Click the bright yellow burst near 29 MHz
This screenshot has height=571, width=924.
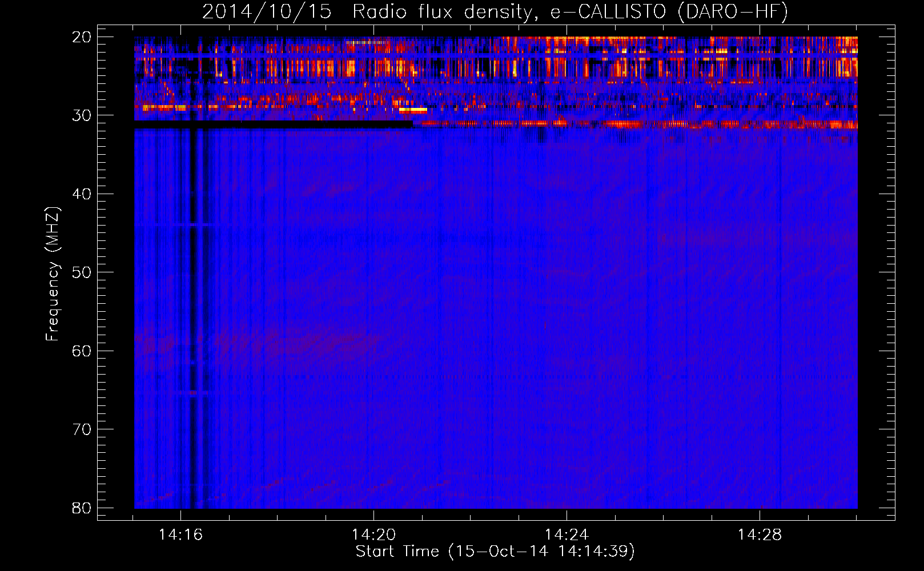[x=413, y=110]
